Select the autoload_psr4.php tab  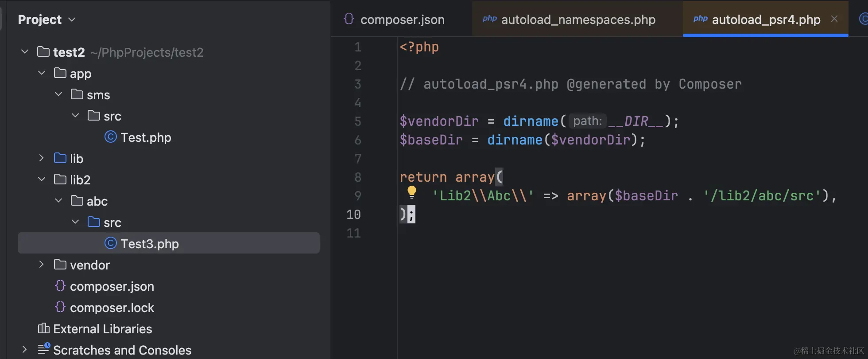pyautogui.click(x=766, y=19)
